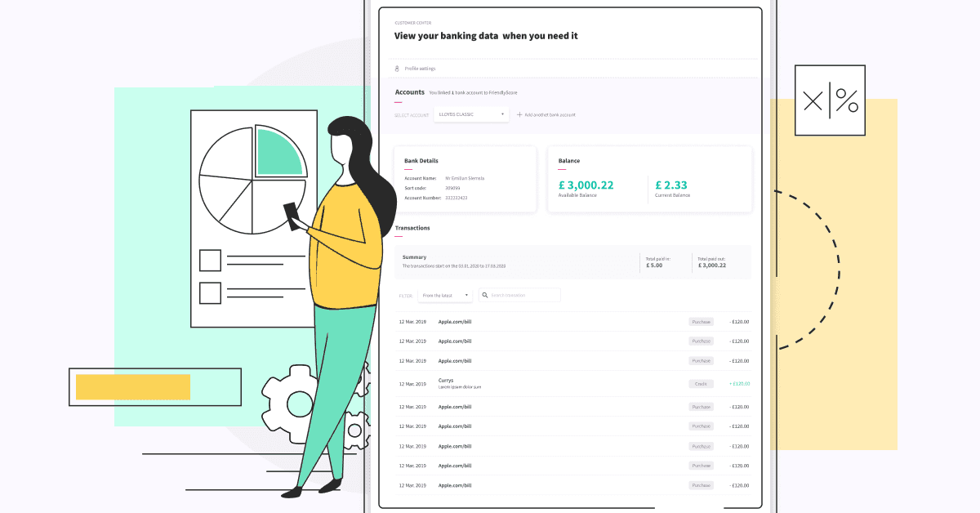The height and width of the screenshot is (513, 980).
Task: Click the plus icon for adding bank account
Action: (x=519, y=115)
